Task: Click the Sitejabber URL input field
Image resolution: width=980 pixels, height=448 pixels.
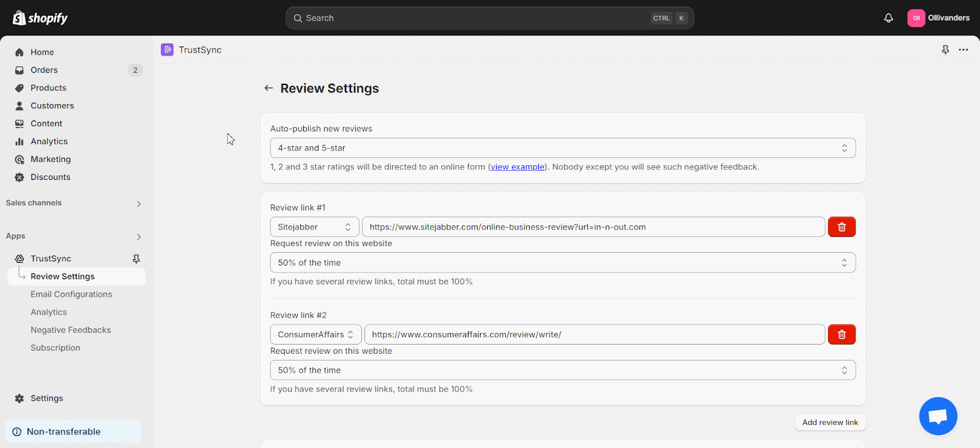Action: tap(594, 227)
